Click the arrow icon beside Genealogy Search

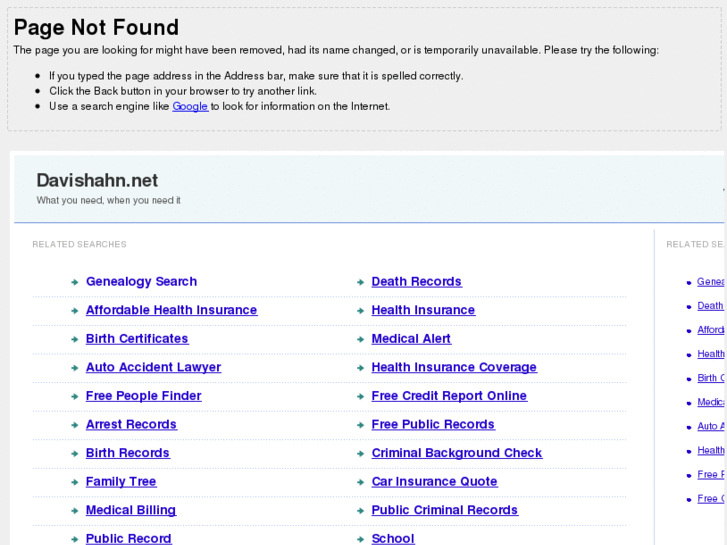75,283
